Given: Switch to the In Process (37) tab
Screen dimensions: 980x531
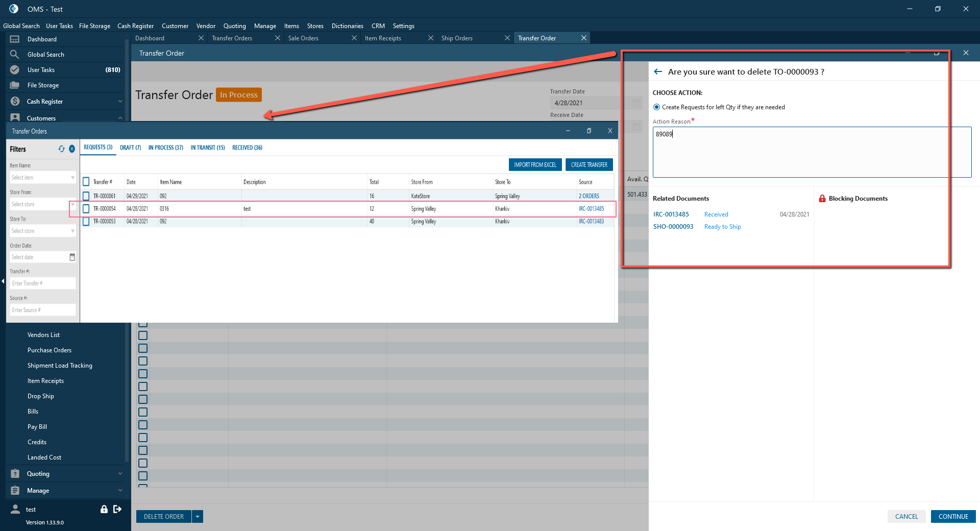Looking at the screenshot, I should pos(166,148).
